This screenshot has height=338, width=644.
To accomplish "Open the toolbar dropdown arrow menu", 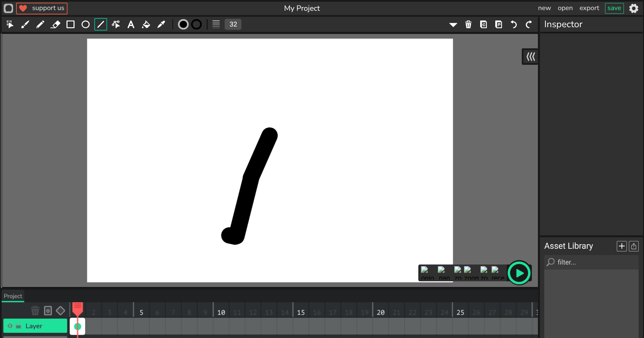I will point(453,25).
